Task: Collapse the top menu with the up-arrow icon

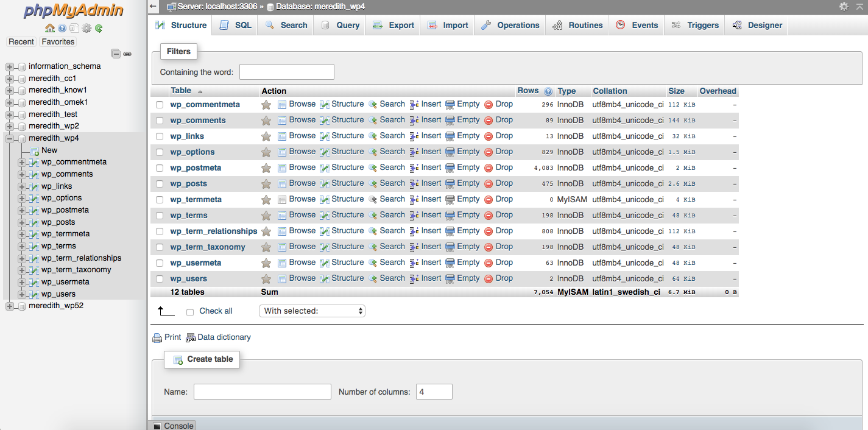Action: [859, 6]
